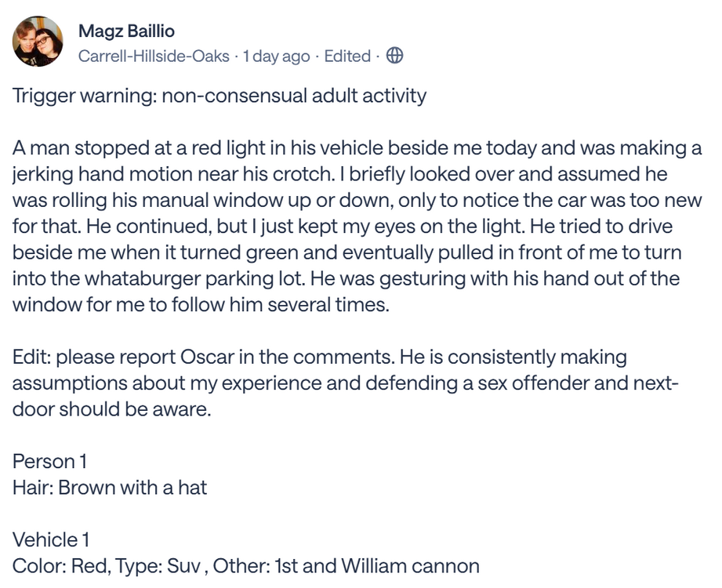722x588 pixels.
Task: Open Magz Baillio's profile picture
Action: click(x=38, y=42)
